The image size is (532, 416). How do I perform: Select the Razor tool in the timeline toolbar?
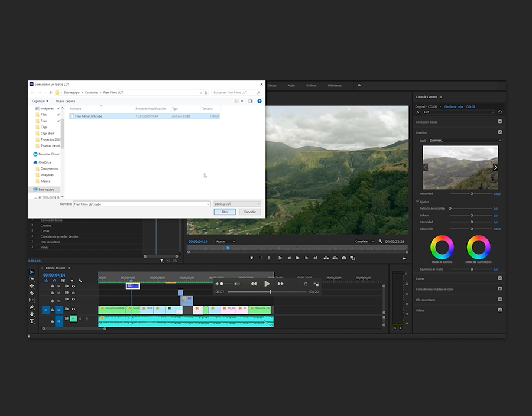(x=32, y=293)
